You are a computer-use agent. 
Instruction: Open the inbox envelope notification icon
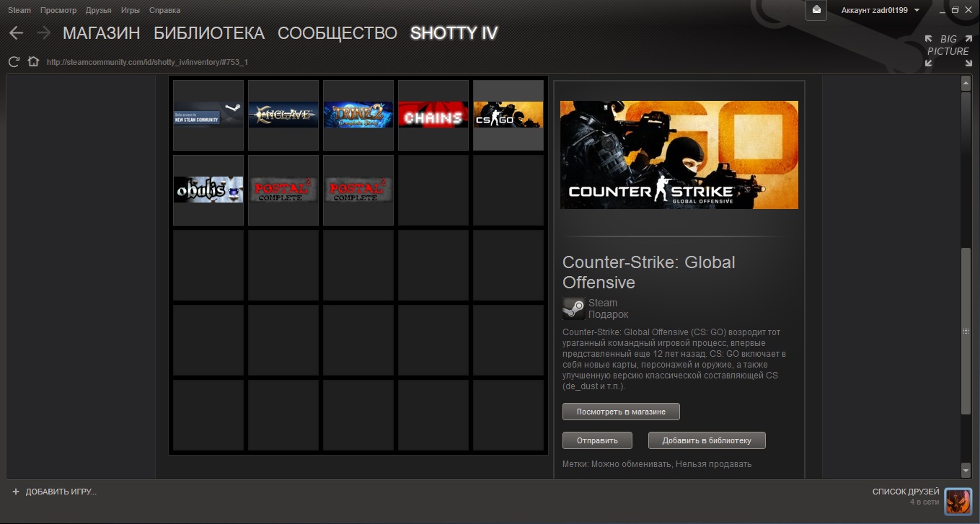coord(816,10)
